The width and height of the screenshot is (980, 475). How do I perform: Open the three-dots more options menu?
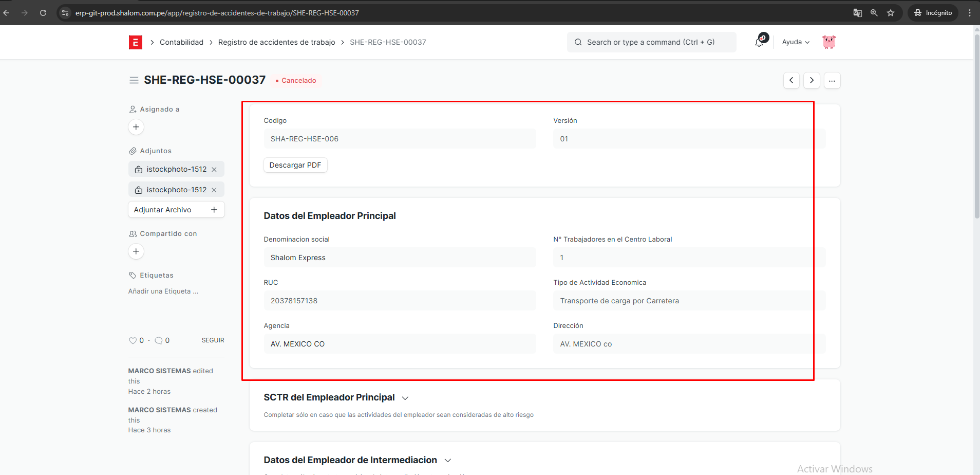(x=832, y=80)
